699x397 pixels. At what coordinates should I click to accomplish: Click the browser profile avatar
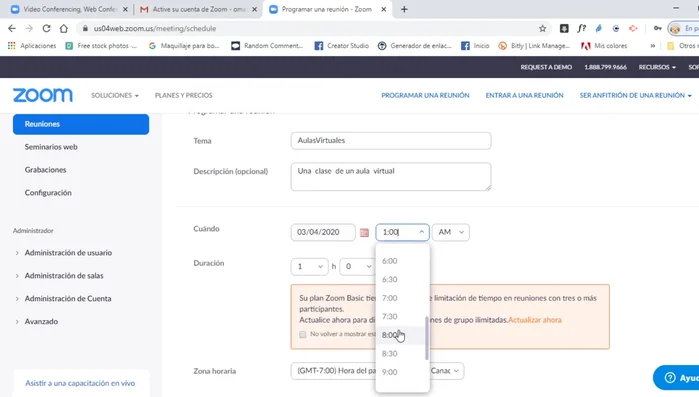click(x=675, y=29)
